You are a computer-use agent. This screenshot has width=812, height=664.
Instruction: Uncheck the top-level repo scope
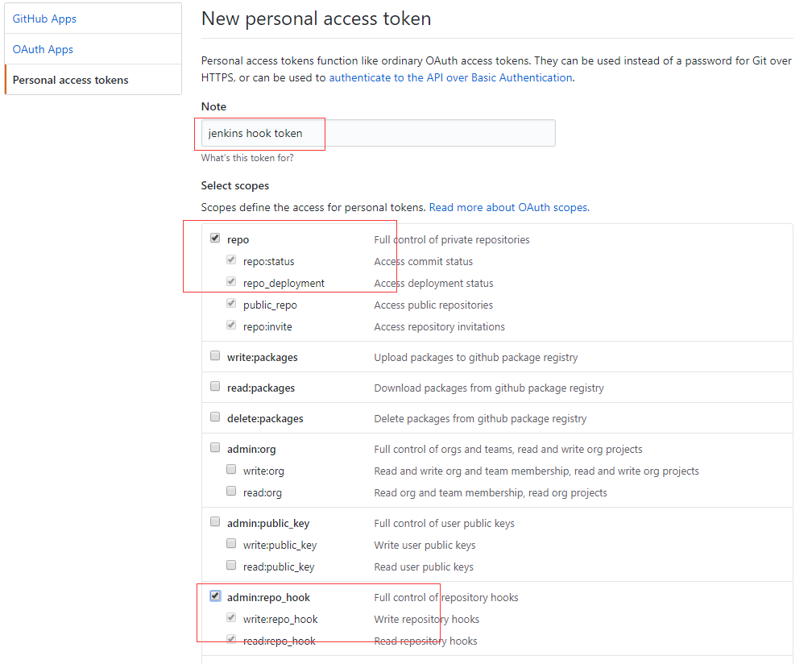(215, 239)
